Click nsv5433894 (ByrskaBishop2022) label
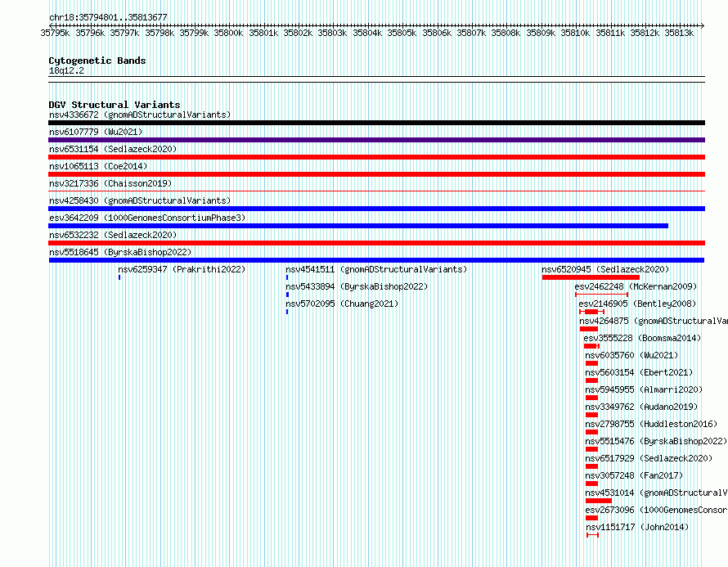The height and width of the screenshot is (567, 728). click(x=357, y=286)
